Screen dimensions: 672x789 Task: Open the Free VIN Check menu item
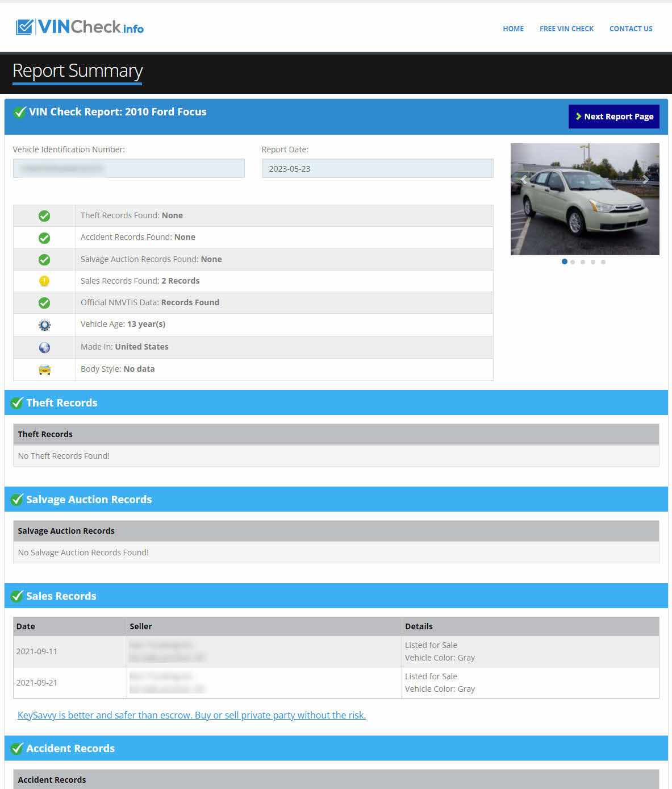point(566,28)
